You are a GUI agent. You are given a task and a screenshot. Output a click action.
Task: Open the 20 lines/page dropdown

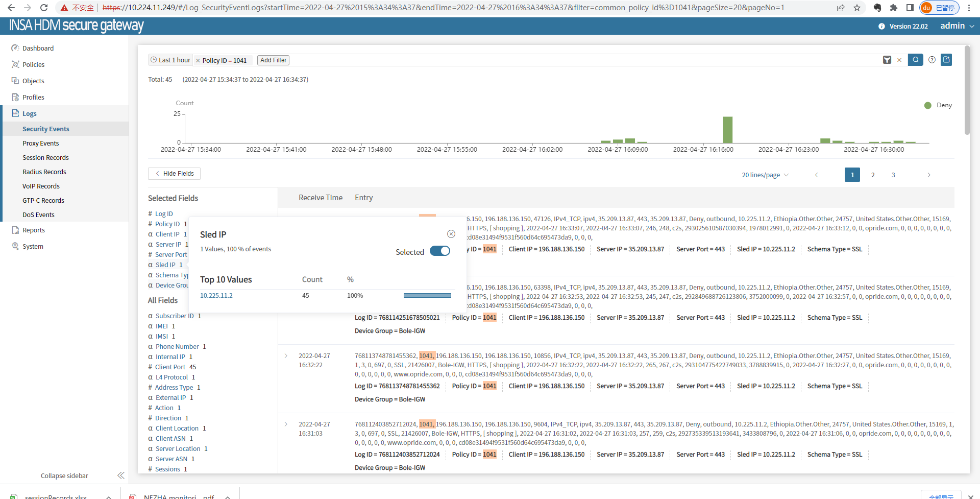point(765,175)
